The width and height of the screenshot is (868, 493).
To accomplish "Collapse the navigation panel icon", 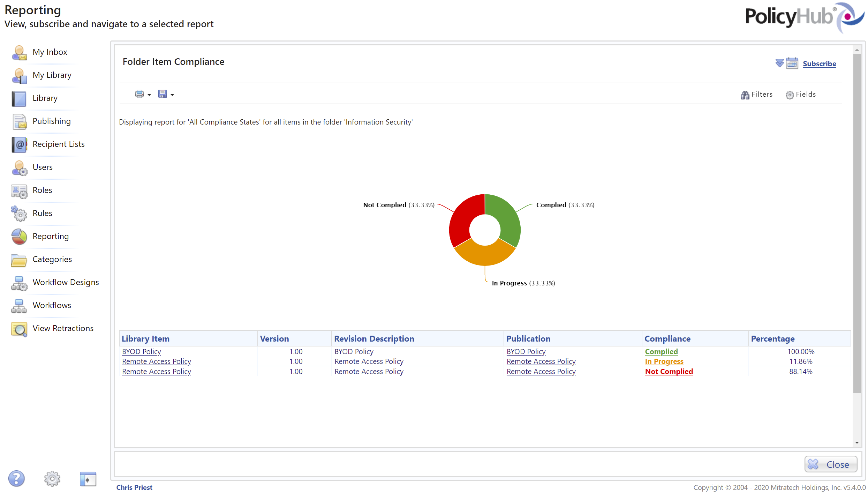I will pos(88,479).
